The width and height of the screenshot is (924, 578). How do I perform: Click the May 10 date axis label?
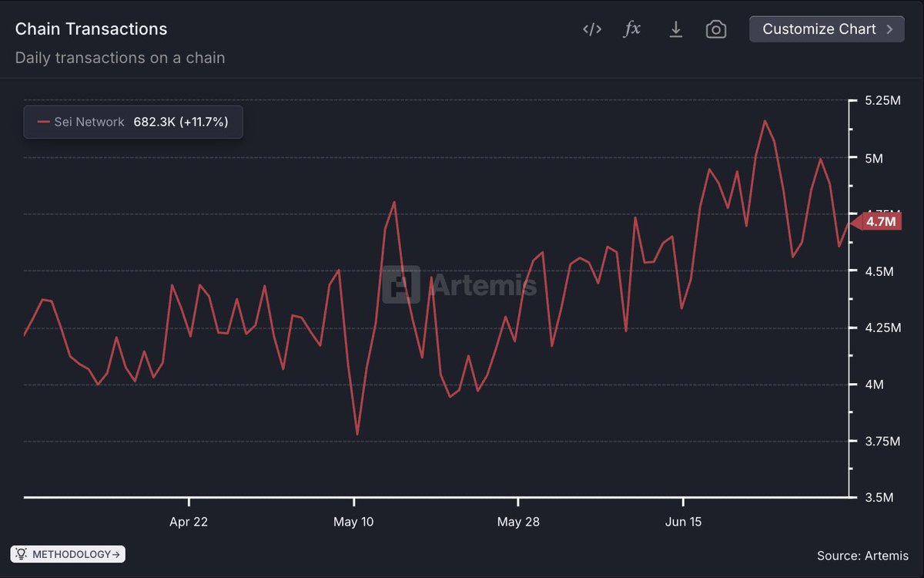(x=353, y=522)
